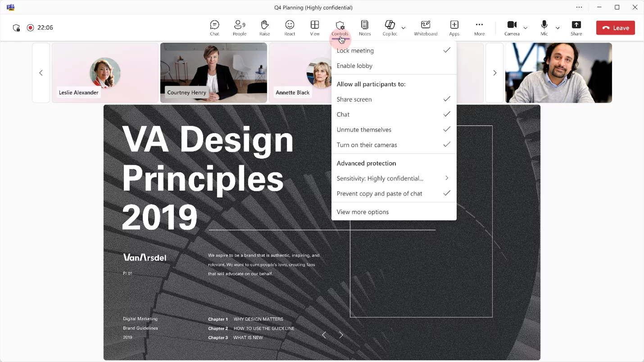Select Enable lobby menu item
The image size is (644, 362).
click(x=393, y=66)
